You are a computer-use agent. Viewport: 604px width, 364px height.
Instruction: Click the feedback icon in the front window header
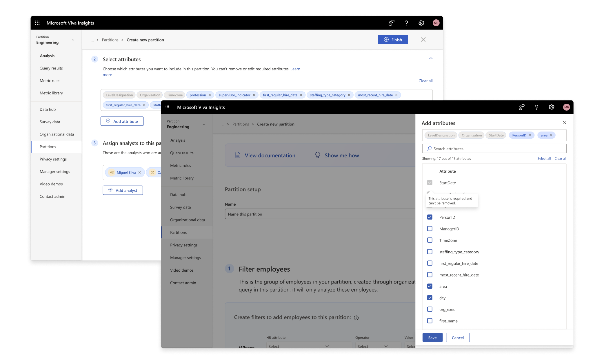[x=522, y=107]
